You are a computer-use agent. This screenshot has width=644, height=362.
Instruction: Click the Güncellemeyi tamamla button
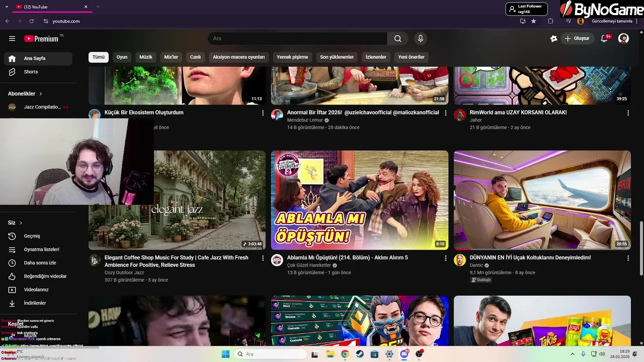tap(612, 21)
